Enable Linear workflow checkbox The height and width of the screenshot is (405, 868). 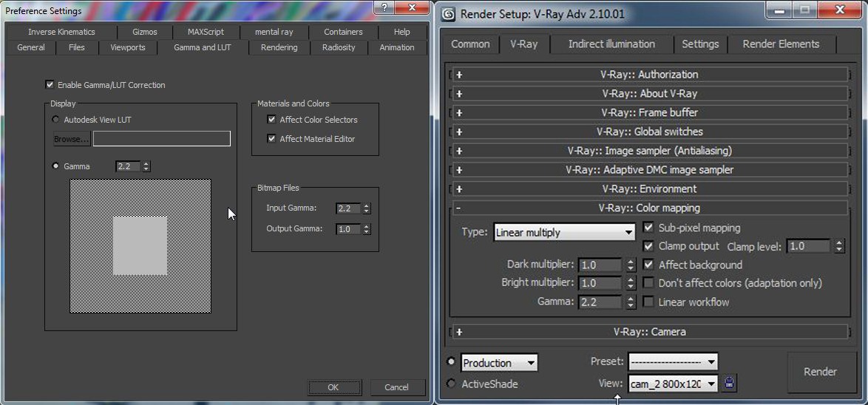point(649,302)
